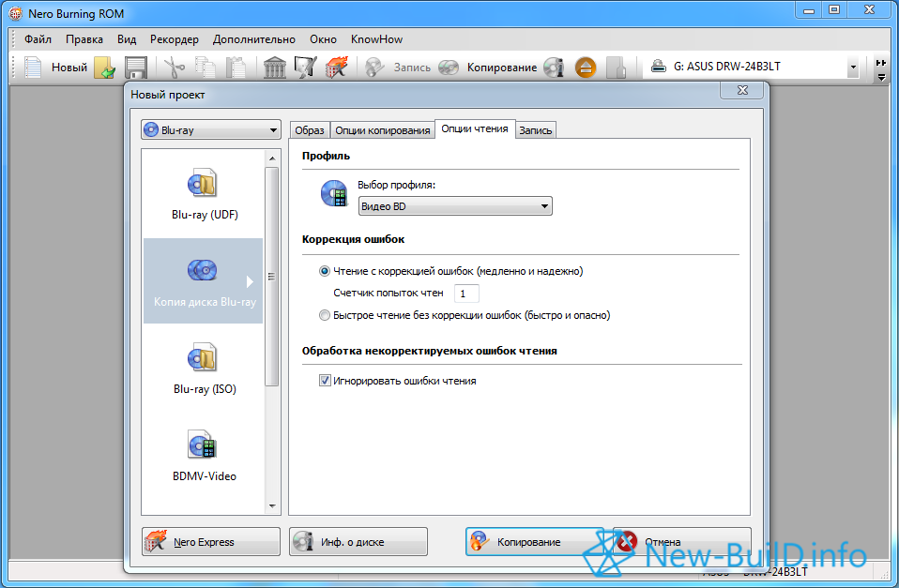Click the Open file folder icon

tap(105, 68)
